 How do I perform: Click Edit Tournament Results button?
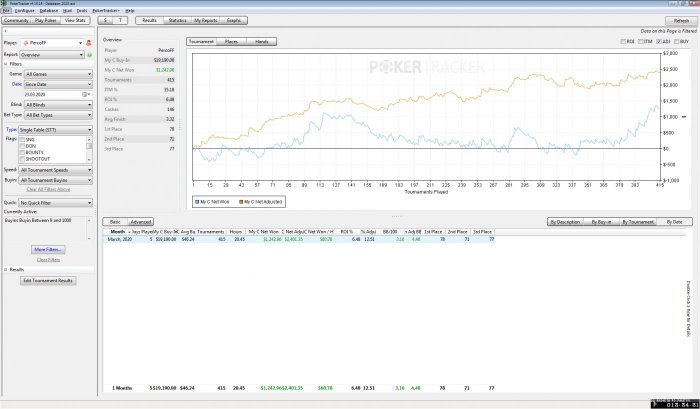[48, 281]
